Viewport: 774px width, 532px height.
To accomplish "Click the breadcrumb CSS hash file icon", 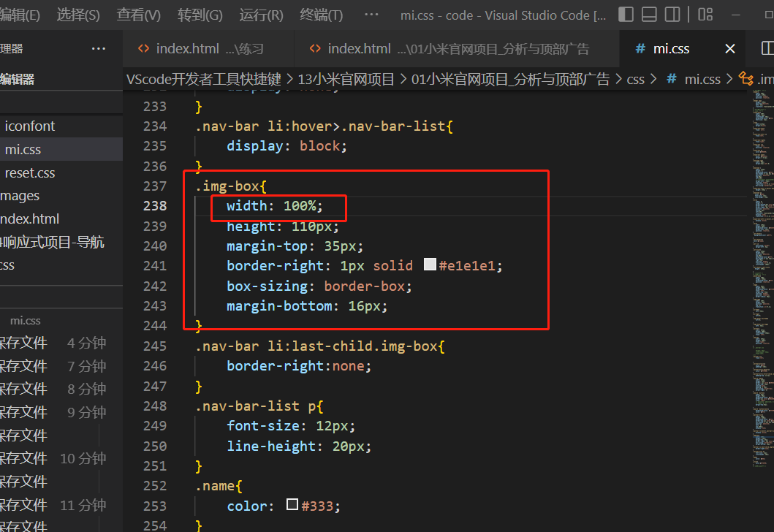I will pyautogui.click(x=672, y=79).
